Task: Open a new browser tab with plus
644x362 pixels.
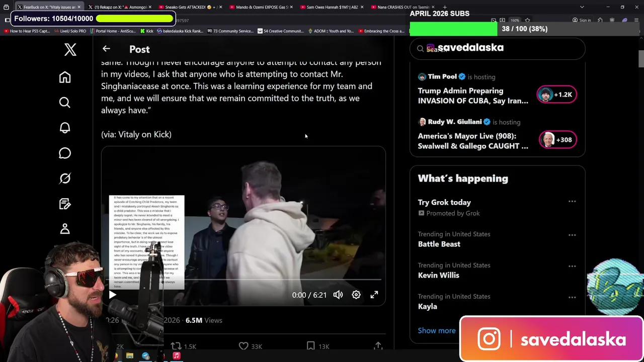Action: pos(444,7)
